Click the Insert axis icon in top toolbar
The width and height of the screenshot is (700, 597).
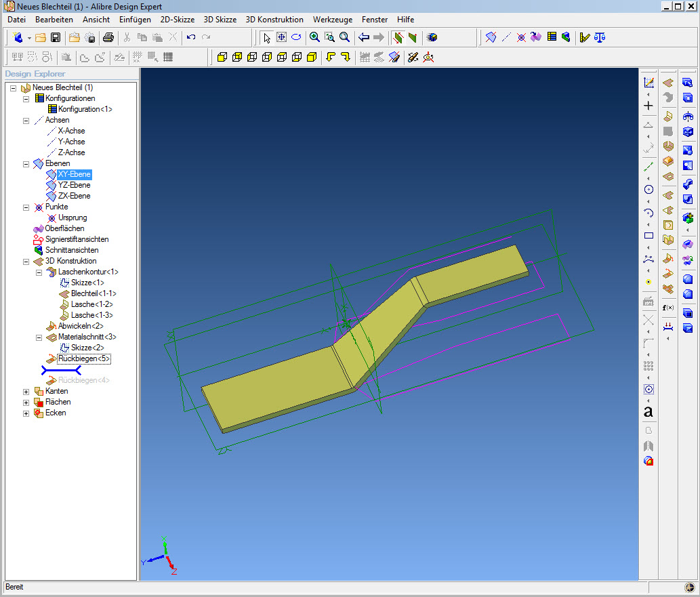(506, 37)
